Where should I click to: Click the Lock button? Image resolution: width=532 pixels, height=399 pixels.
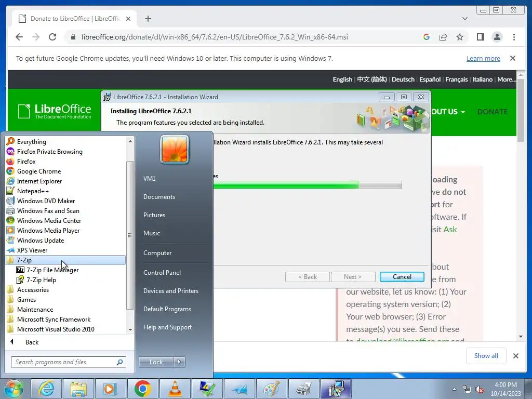pyautogui.click(x=156, y=362)
